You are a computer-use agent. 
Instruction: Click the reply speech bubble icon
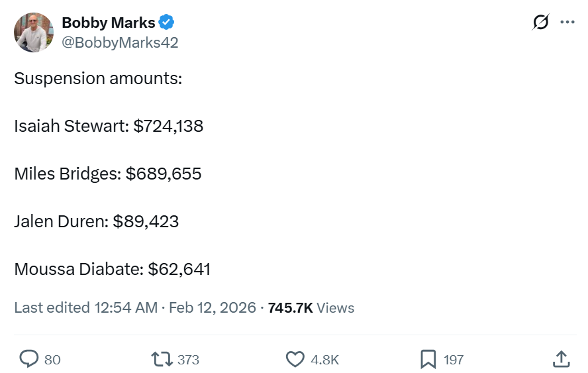tap(29, 359)
